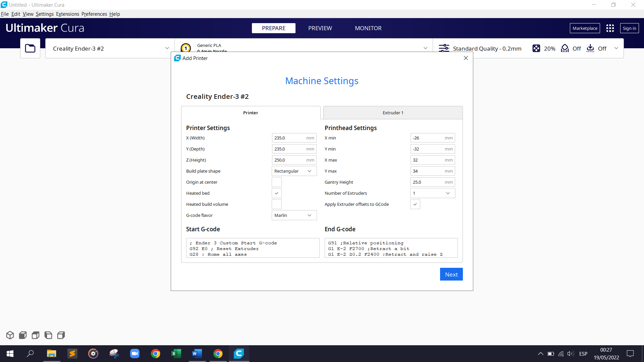
Task: Open Excel from taskbar
Action: click(176, 353)
